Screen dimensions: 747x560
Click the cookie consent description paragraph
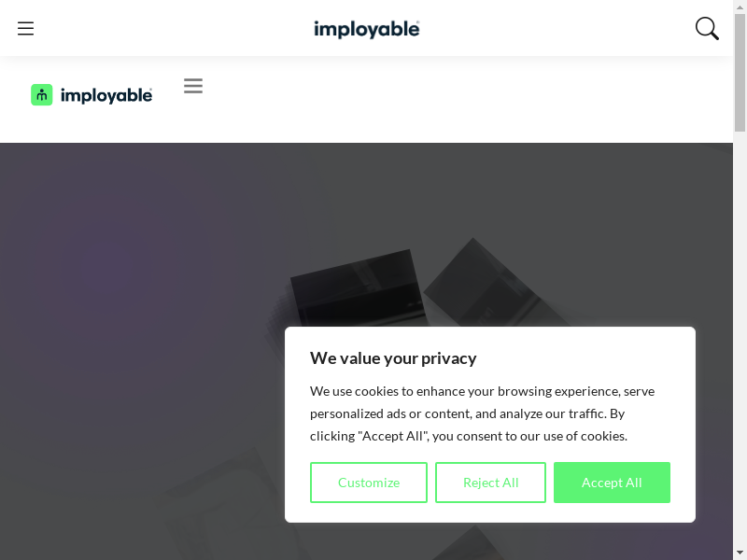[482, 413]
